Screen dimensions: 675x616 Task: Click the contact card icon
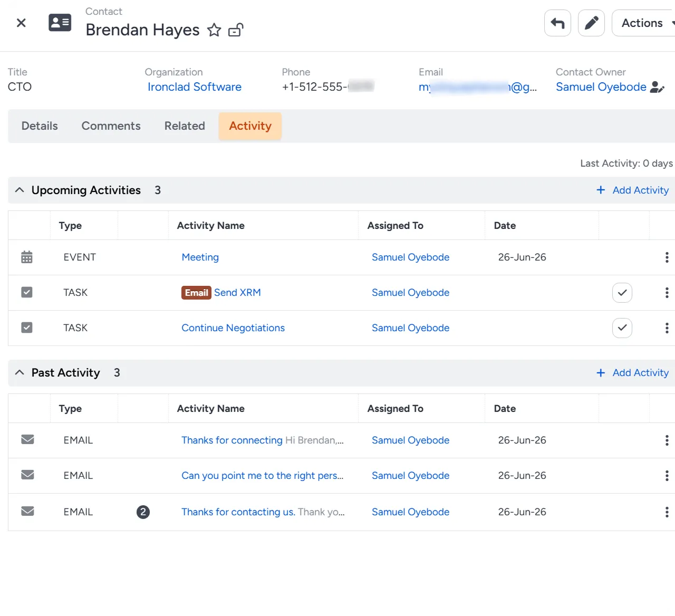click(x=60, y=23)
